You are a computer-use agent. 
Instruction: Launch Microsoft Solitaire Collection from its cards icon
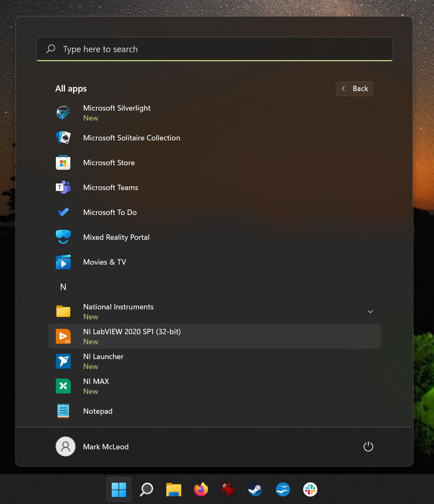(x=63, y=137)
